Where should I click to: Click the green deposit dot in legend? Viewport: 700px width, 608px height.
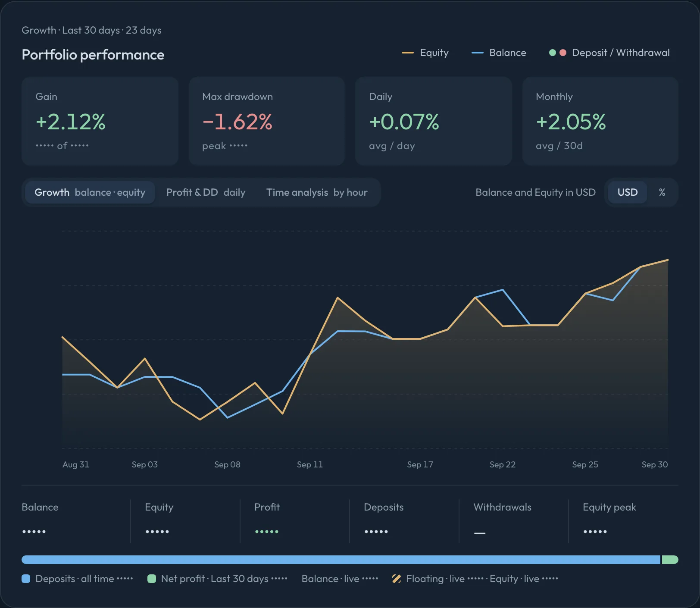click(552, 53)
